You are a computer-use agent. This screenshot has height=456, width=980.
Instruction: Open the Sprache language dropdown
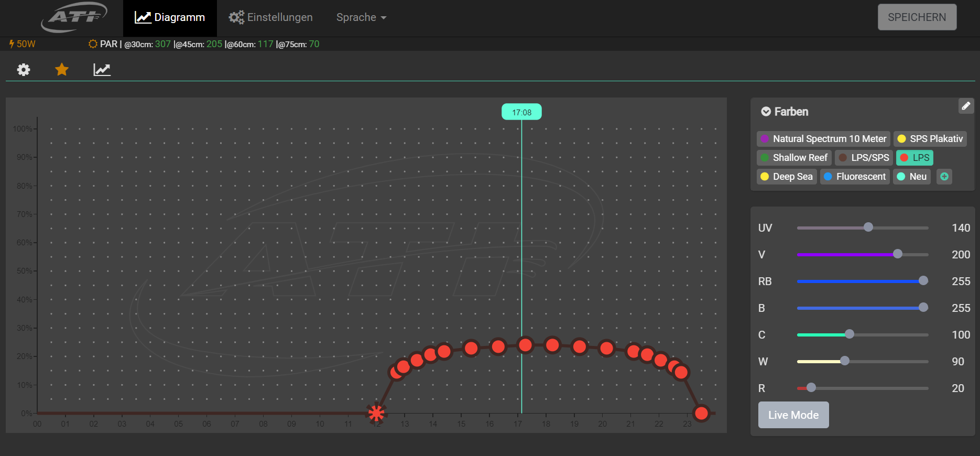pyautogui.click(x=361, y=17)
